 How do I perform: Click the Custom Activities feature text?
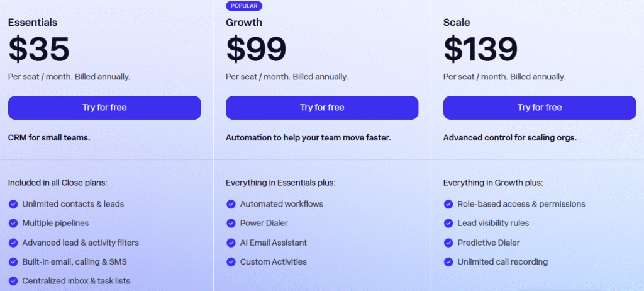click(273, 261)
